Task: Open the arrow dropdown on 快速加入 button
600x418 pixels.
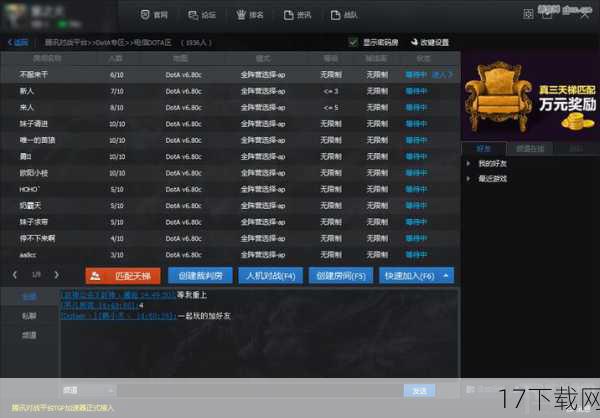Action: (x=446, y=276)
